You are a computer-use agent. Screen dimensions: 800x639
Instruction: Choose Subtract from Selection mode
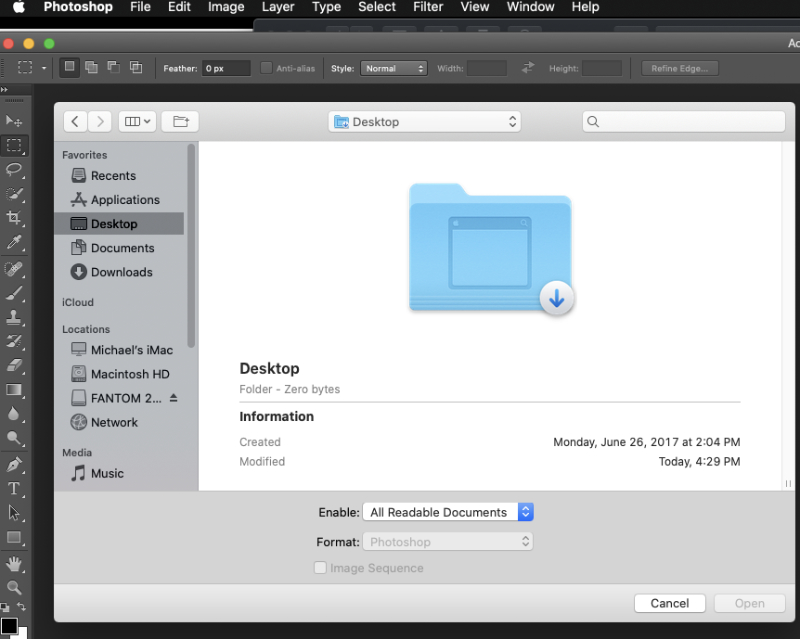[x=114, y=67]
